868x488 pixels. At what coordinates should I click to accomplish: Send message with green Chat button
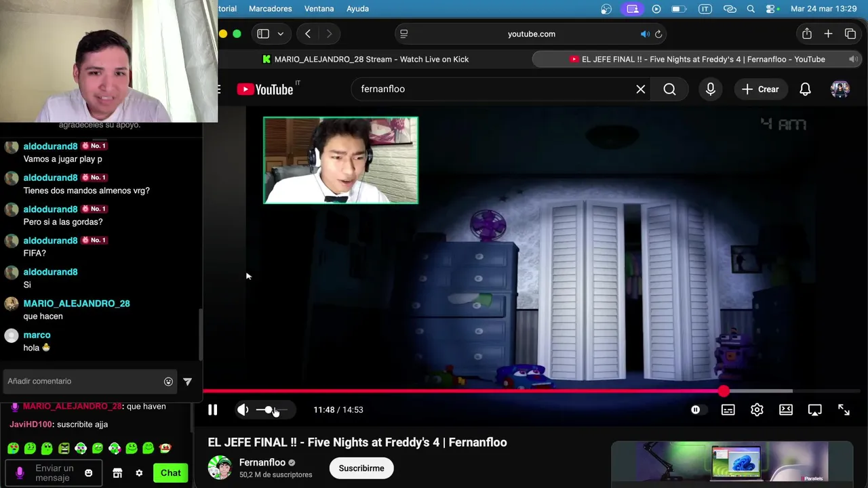point(170,472)
